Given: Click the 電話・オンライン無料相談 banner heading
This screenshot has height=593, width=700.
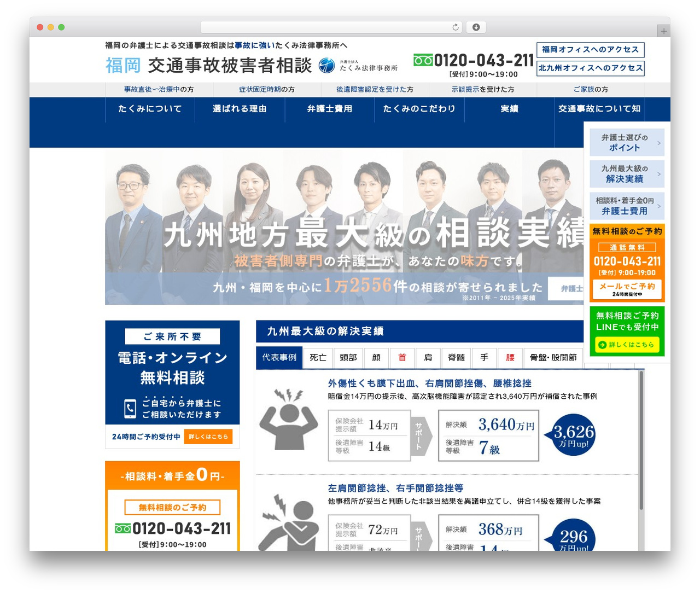Looking at the screenshot, I should pyautogui.click(x=172, y=368).
